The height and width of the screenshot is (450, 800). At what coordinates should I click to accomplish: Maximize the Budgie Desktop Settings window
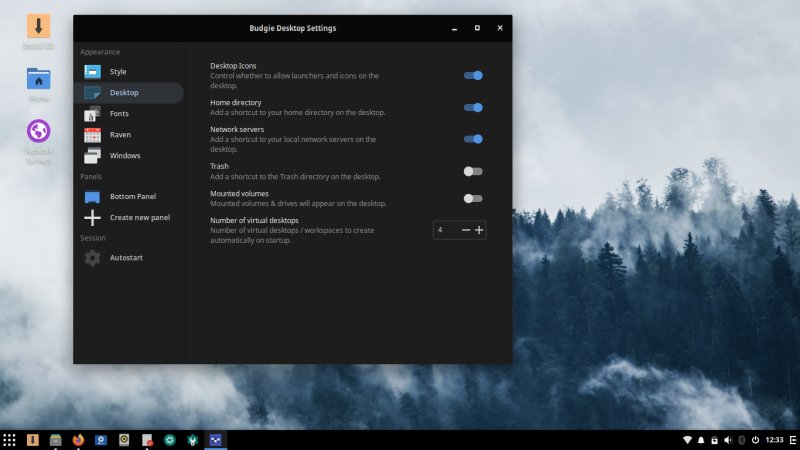click(477, 28)
